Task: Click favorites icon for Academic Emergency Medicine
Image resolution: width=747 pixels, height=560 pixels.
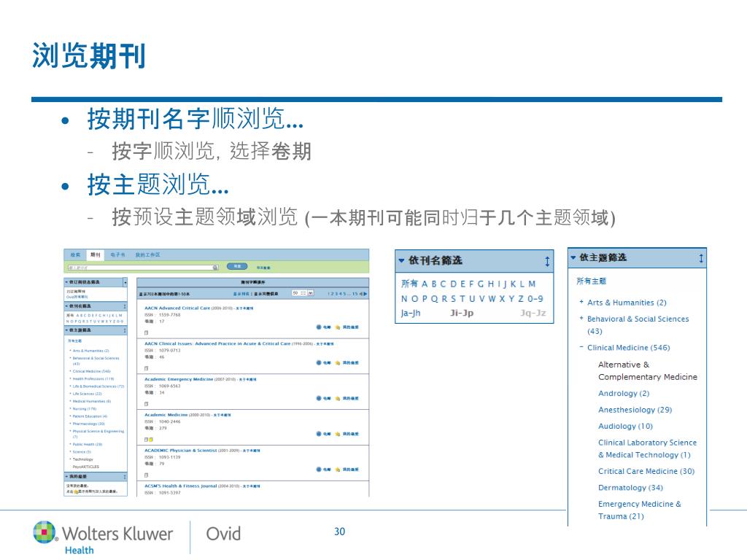Action: coord(338,398)
